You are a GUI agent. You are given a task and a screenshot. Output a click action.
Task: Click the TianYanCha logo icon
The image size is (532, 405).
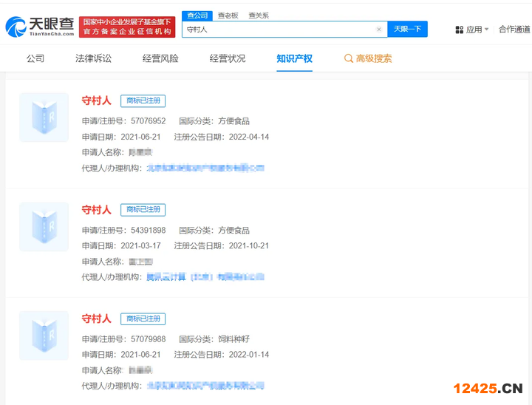[x=16, y=27]
